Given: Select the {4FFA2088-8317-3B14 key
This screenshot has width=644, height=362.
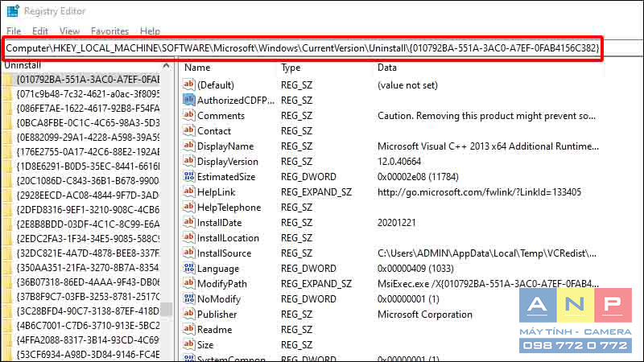Looking at the screenshot, I should (x=88, y=339).
